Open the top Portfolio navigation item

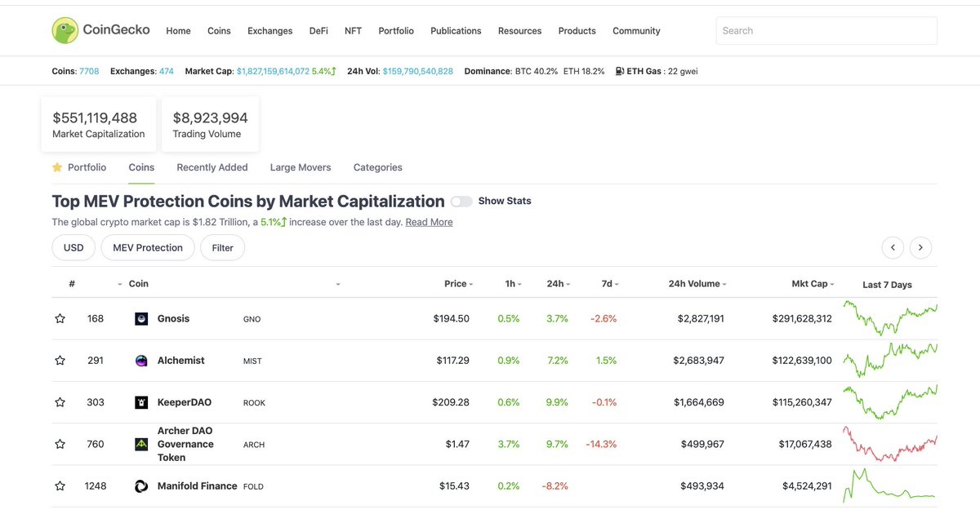pos(396,31)
